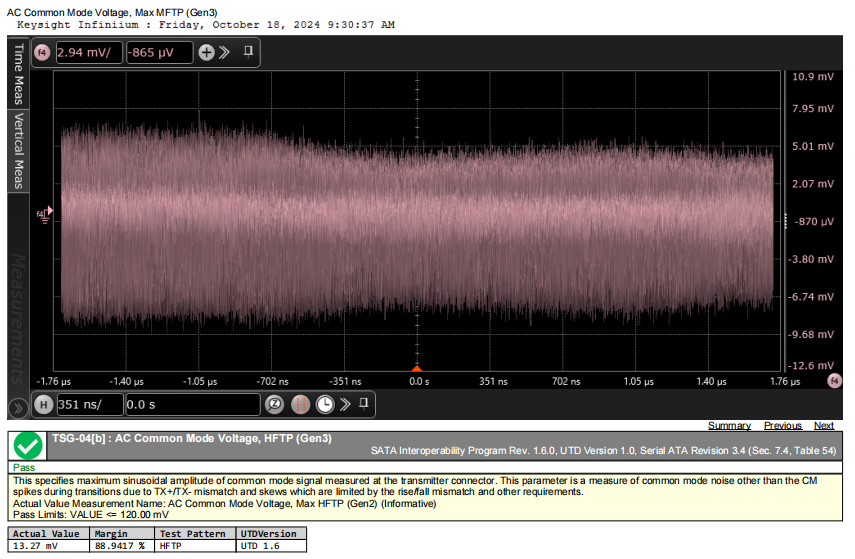The width and height of the screenshot is (855, 559).
Task: Expand the sidebar with bottom-left chevron
Action: [17, 408]
